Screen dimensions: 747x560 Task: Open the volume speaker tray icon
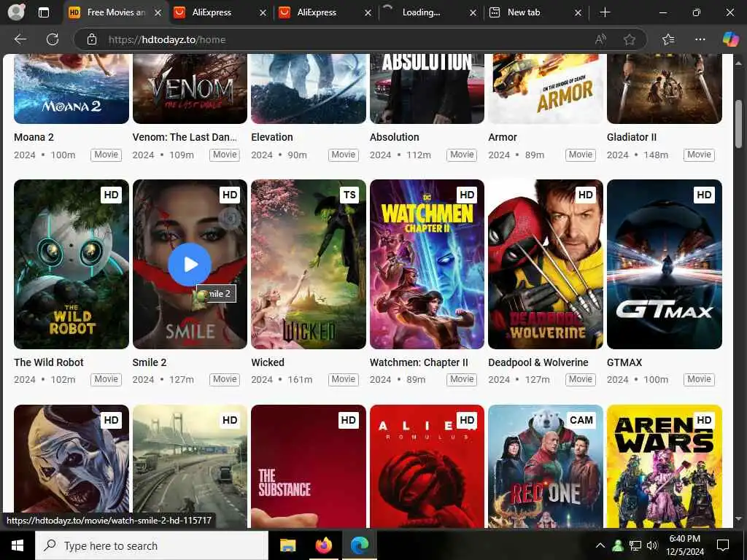point(651,545)
